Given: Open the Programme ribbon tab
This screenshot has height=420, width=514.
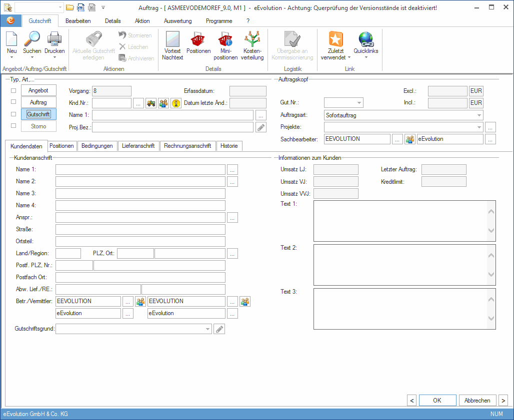Looking at the screenshot, I should pos(219,21).
